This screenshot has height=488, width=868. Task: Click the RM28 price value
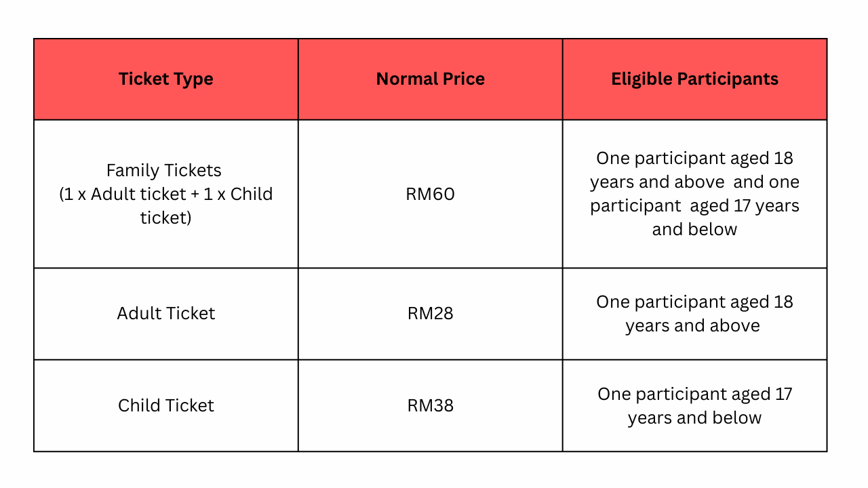coord(431,314)
